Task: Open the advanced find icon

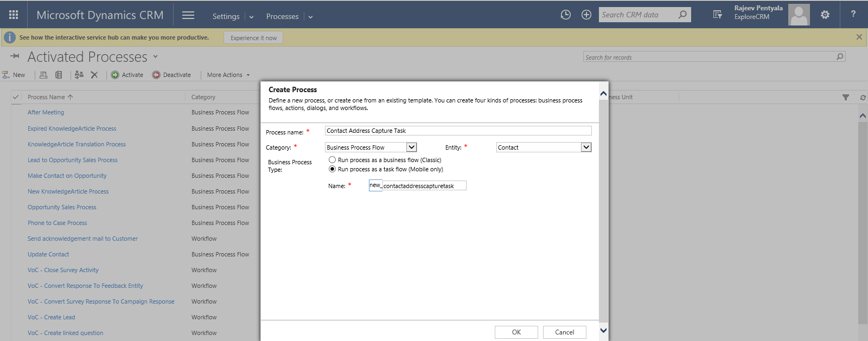Action: tap(717, 15)
